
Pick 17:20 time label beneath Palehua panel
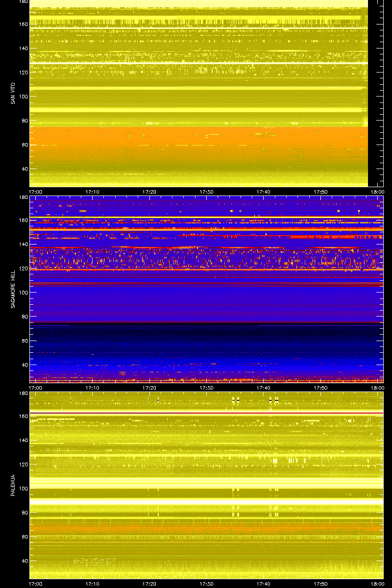coord(149,584)
